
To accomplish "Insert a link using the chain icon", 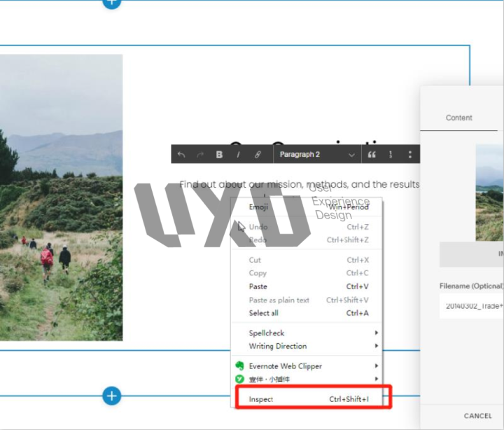I will pos(258,155).
